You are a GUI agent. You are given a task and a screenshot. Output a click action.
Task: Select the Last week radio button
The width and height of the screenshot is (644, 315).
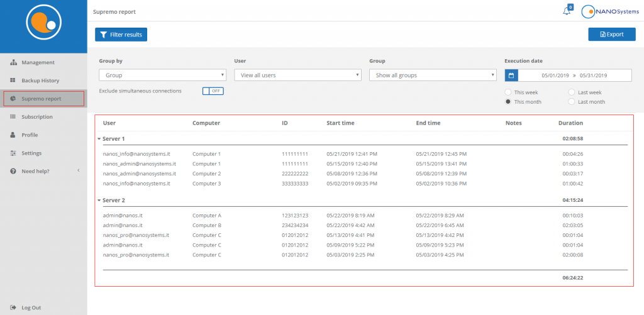[571, 92]
